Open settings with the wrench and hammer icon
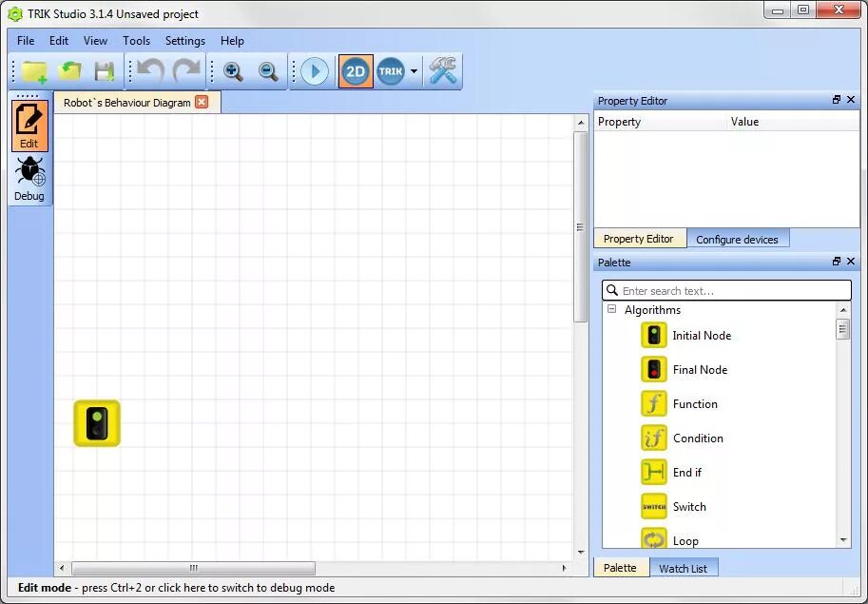Screen dimensions: 868x604 point(443,71)
